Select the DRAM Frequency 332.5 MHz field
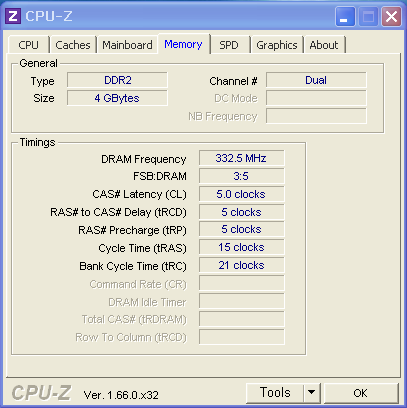Screen dimensions: 407x408 242,158
